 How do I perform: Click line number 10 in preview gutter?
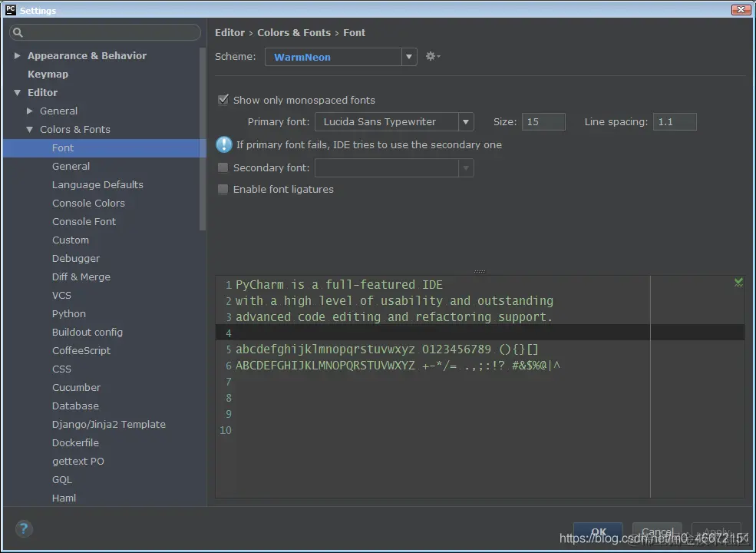point(226,430)
